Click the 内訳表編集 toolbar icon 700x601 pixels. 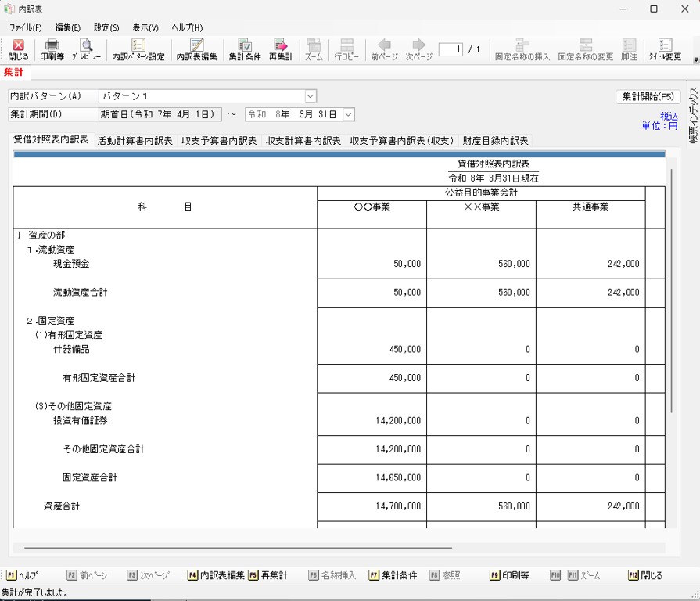pyautogui.click(x=196, y=50)
